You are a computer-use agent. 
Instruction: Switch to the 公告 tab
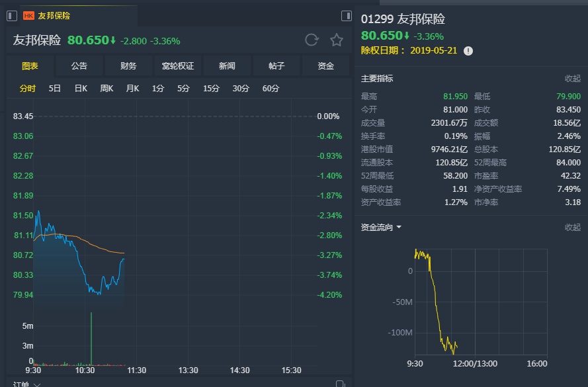tap(79, 66)
